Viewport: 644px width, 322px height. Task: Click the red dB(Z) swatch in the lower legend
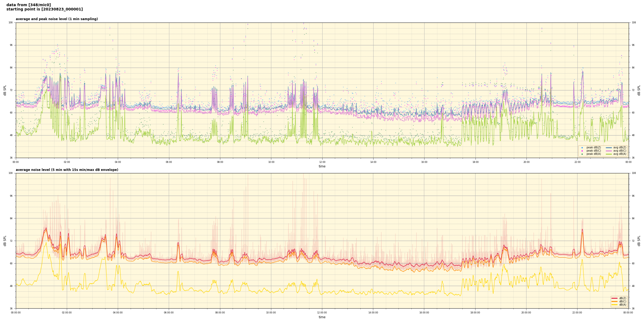pos(614,298)
